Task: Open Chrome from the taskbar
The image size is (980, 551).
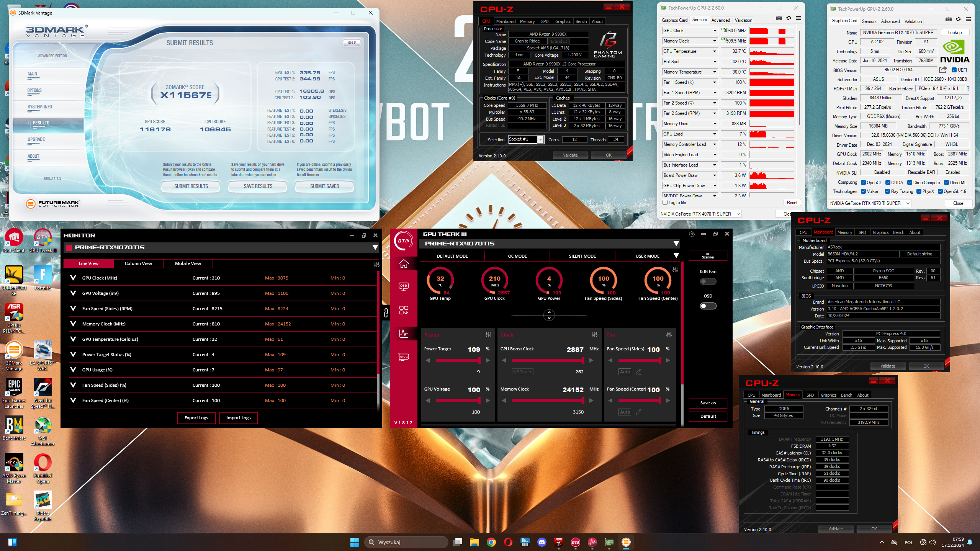Action: pyautogui.click(x=491, y=542)
